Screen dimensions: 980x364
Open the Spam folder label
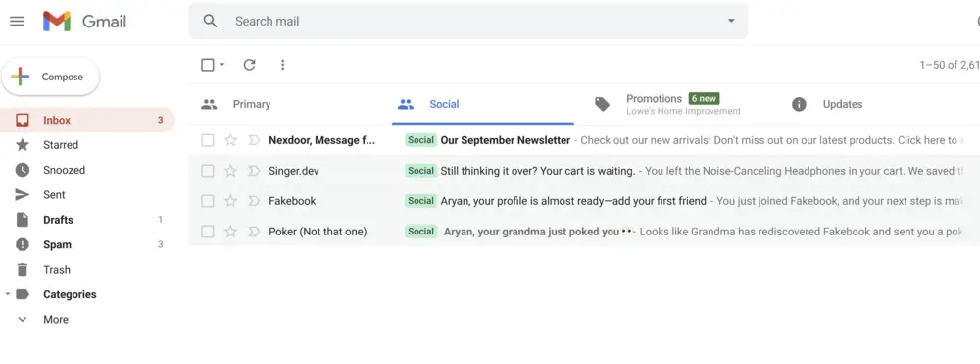pos(57,244)
